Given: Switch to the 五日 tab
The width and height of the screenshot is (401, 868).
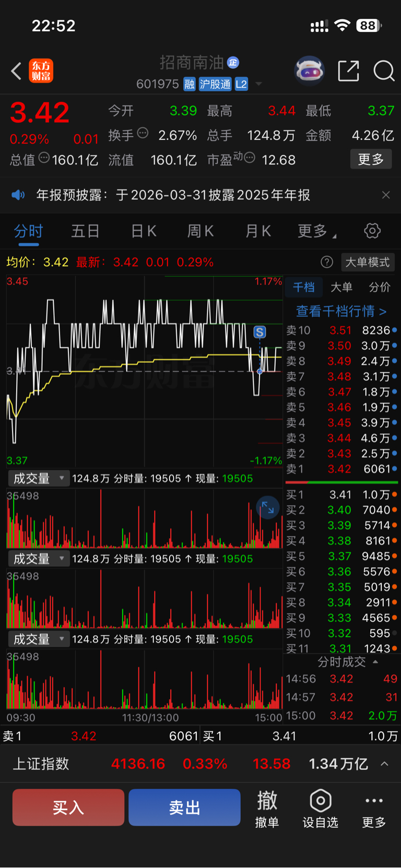Looking at the screenshot, I should click(x=85, y=231).
